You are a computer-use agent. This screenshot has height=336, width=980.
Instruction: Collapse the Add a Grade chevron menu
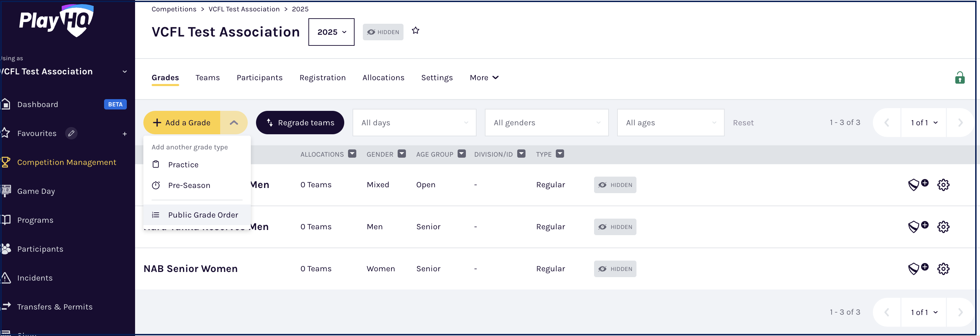click(234, 123)
